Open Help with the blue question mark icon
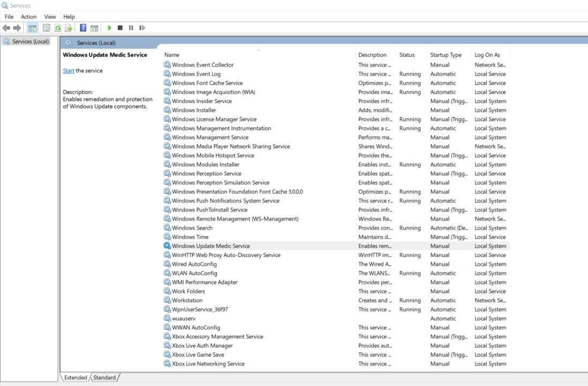 [x=83, y=28]
